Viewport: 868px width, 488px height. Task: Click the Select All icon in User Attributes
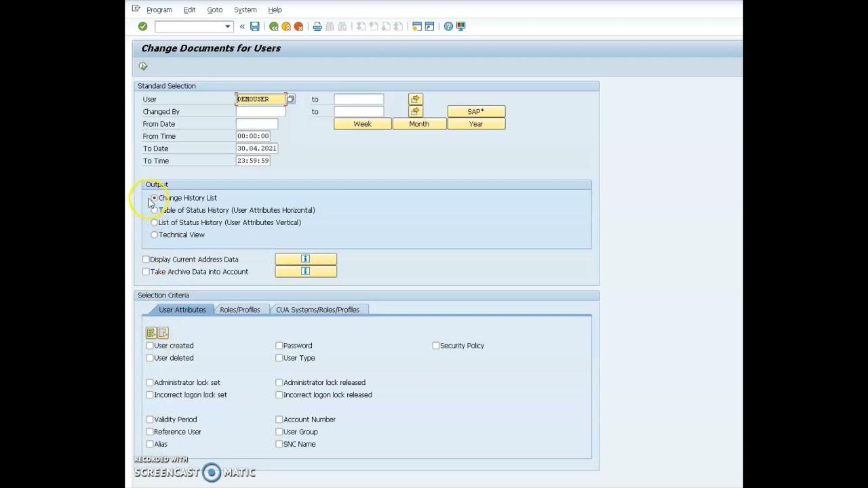tap(151, 333)
